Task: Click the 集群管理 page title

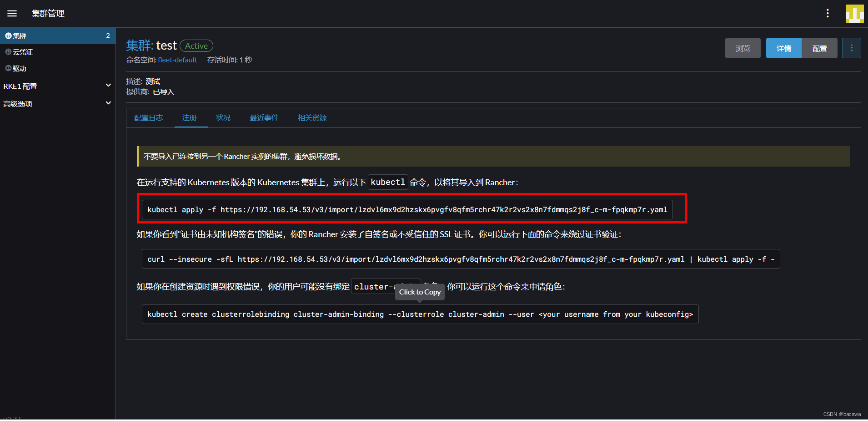Action: 48,14
